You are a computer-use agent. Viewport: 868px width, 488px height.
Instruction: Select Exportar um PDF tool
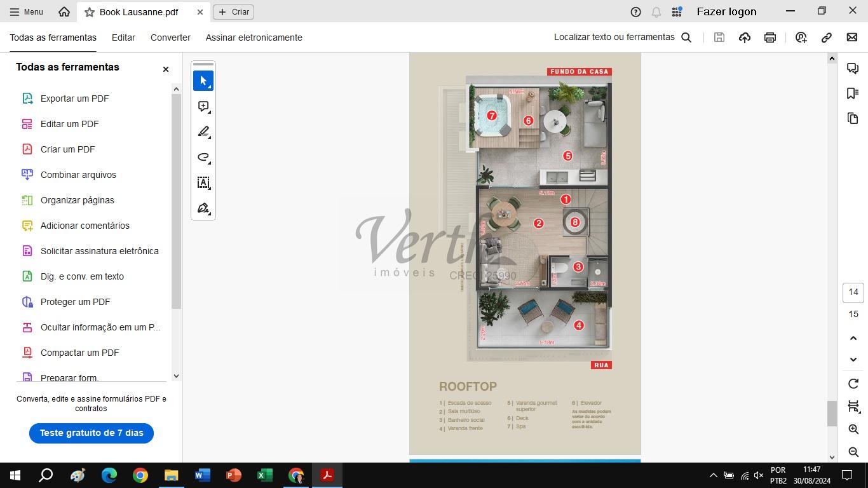click(74, 98)
